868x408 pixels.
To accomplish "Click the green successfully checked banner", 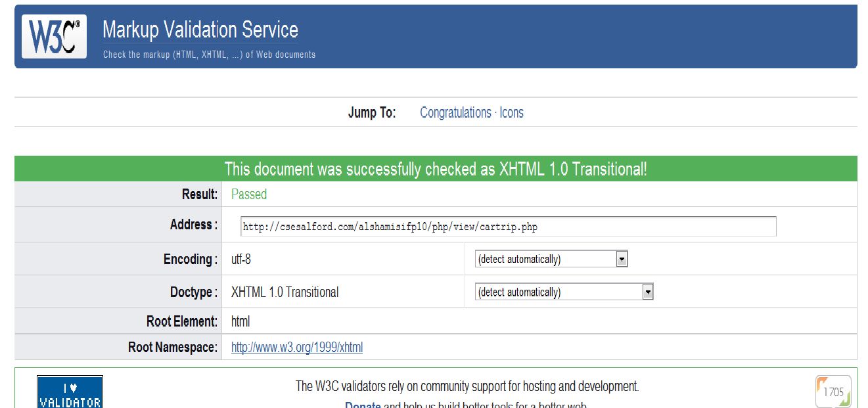I will click(436, 169).
